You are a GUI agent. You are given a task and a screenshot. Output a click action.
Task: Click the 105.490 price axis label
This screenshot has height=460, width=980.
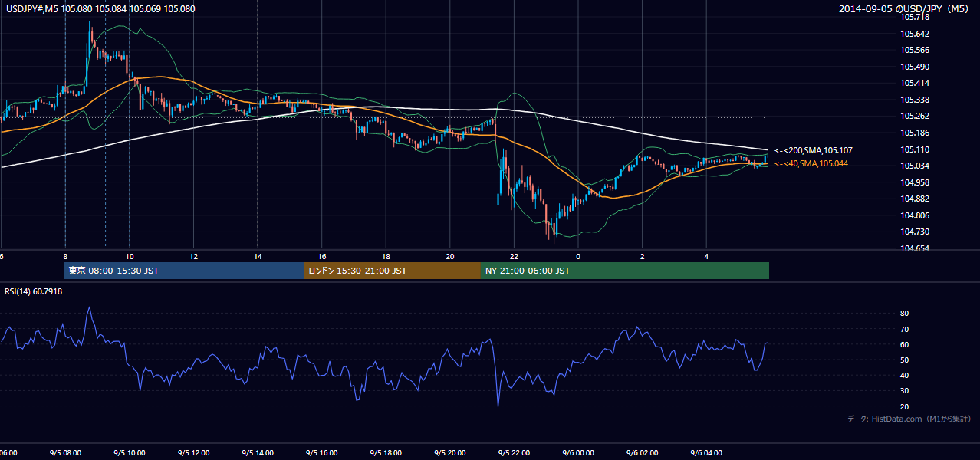915,67
